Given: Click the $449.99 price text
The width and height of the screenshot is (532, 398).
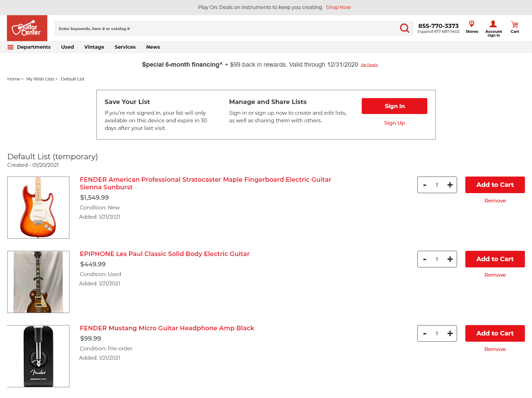Looking at the screenshot, I should coord(93,264).
